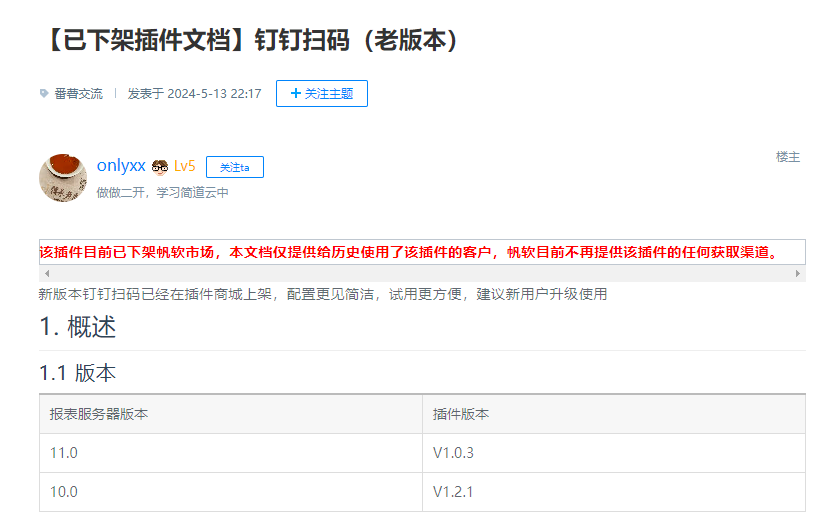Click the heading 1.1 版本
840x522 pixels.
coord(78,373)
